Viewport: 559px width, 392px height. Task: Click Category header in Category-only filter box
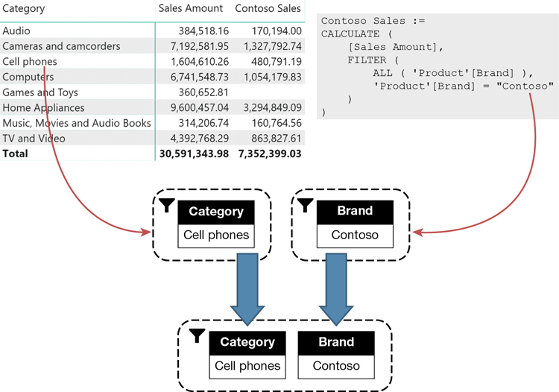click(x=216, y=212)
